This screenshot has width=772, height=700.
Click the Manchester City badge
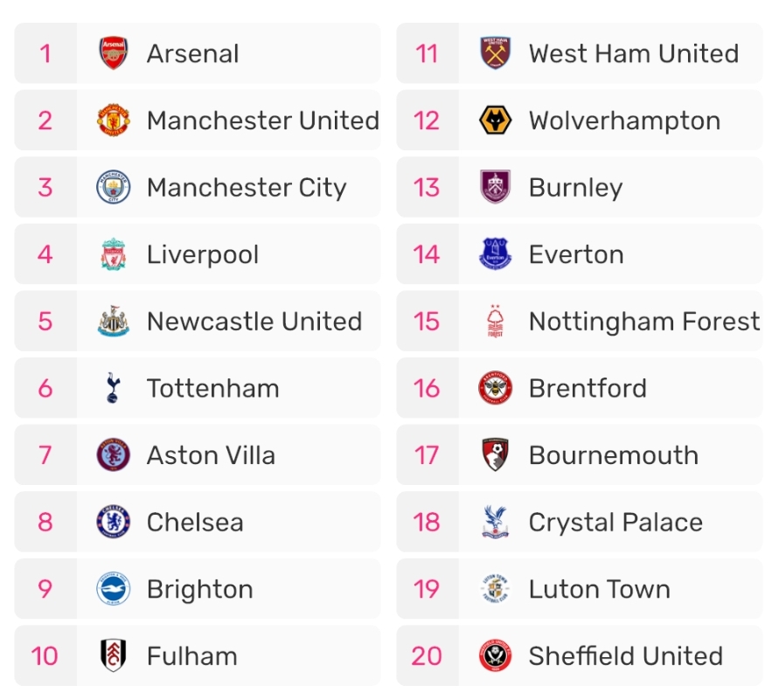114,188
